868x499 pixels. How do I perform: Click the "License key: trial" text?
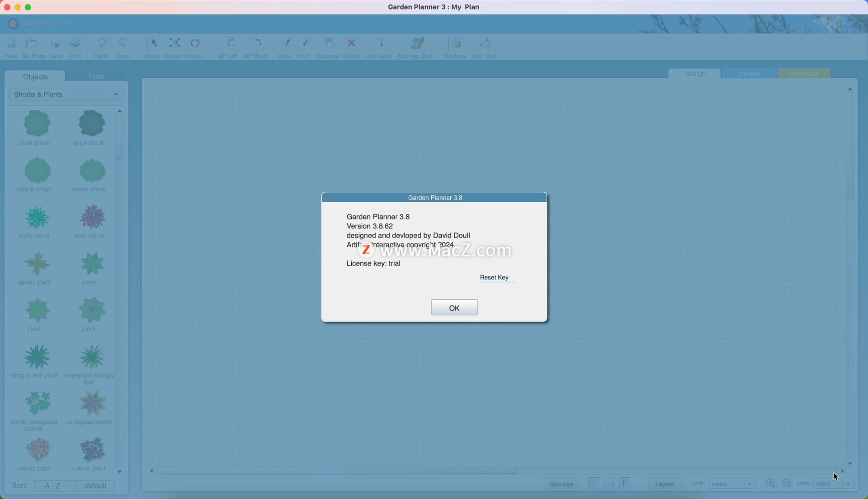click(x=373, y=263)
